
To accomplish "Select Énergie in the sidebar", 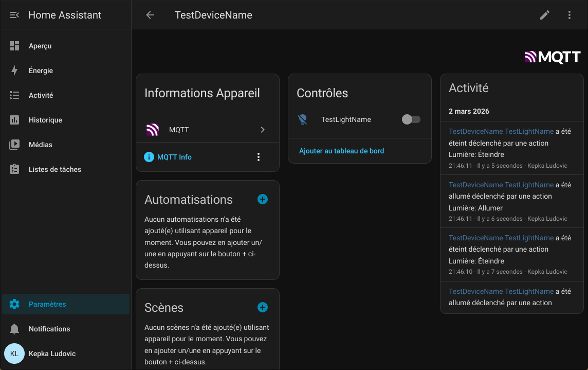I will tap(41, 71).
